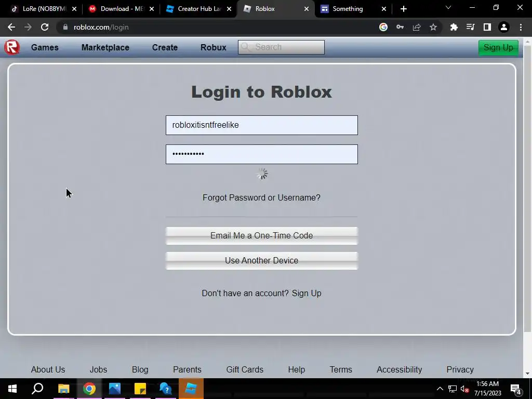Open Jobs footer link
The width and height of the screenshot is (532, 399).
(x=98, y=369)
